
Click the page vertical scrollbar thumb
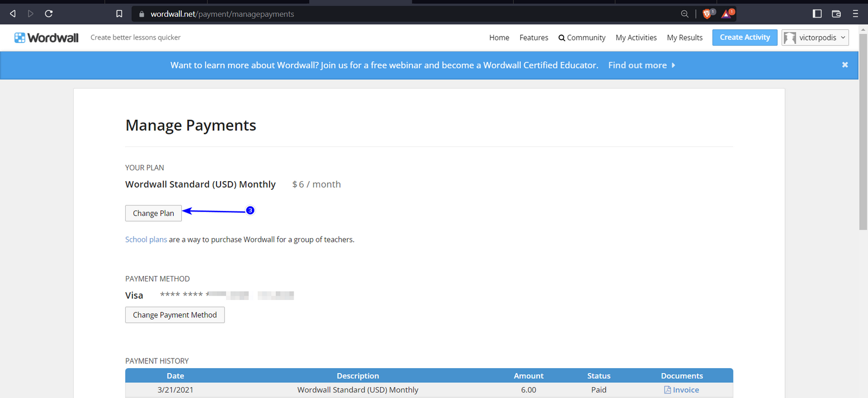pyautogui.click(x=863, y=131)
